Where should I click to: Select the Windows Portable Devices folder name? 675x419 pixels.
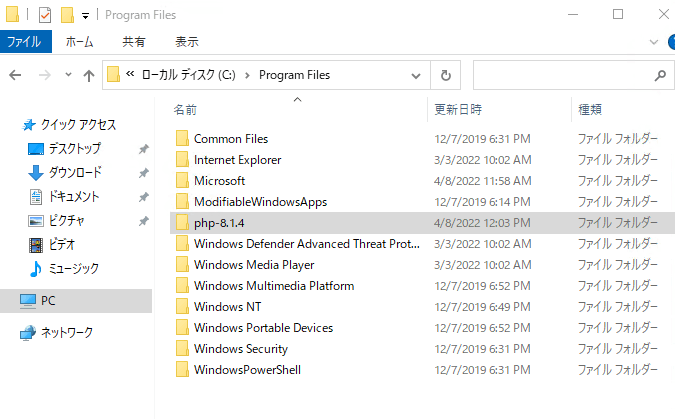click(x=263, y=328)
